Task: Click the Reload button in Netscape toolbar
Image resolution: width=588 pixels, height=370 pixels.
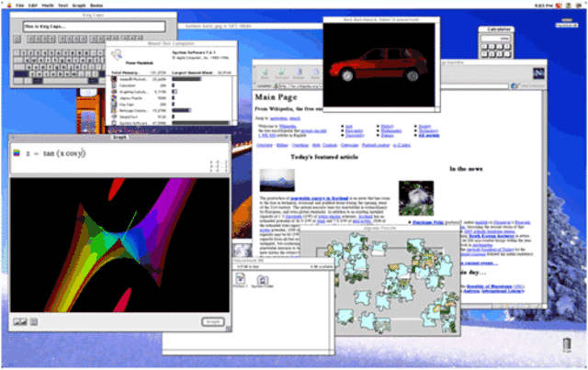Action: [x=299, y=73]
